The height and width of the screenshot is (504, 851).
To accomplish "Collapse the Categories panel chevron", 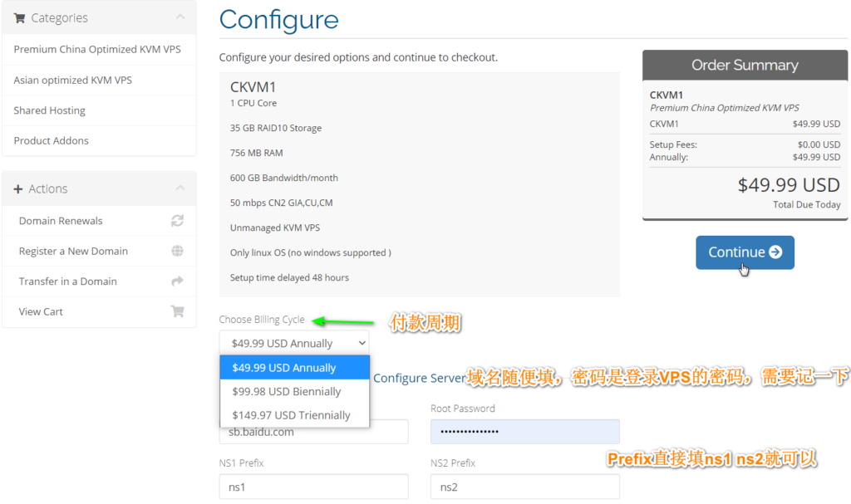I will tap(180, 17).
